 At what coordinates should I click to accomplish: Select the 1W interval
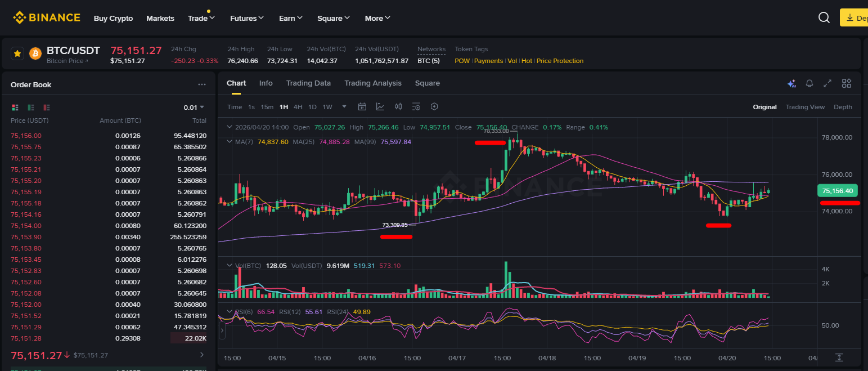pos(327,107)
